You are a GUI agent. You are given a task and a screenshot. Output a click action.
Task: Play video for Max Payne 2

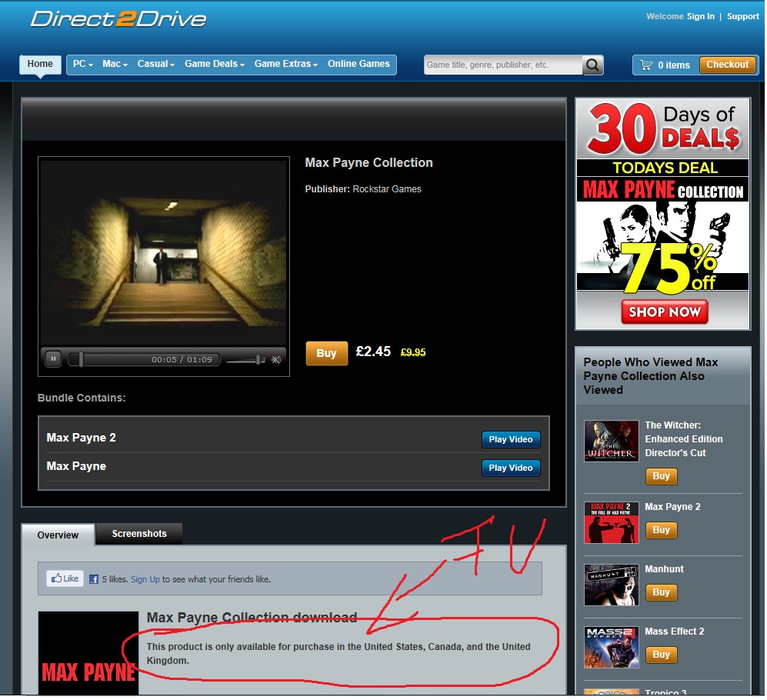coord(510,439)
